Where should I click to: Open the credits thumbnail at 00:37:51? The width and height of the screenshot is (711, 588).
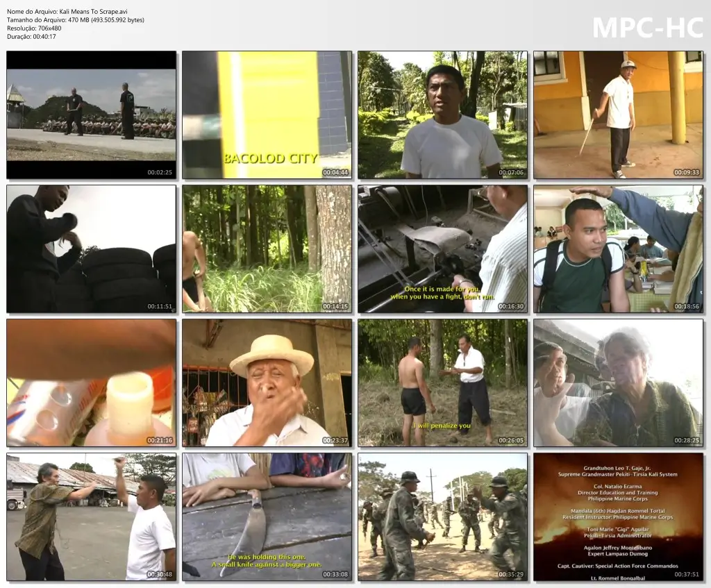618,516
